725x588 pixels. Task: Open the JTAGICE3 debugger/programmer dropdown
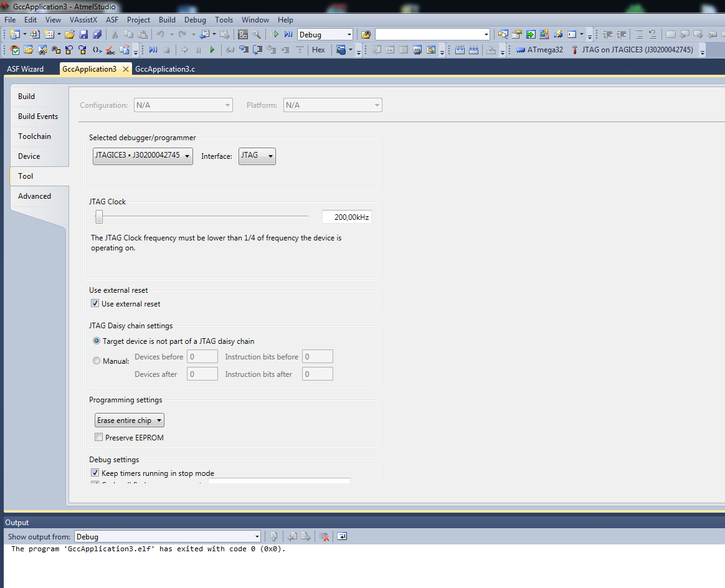[143, 156]
